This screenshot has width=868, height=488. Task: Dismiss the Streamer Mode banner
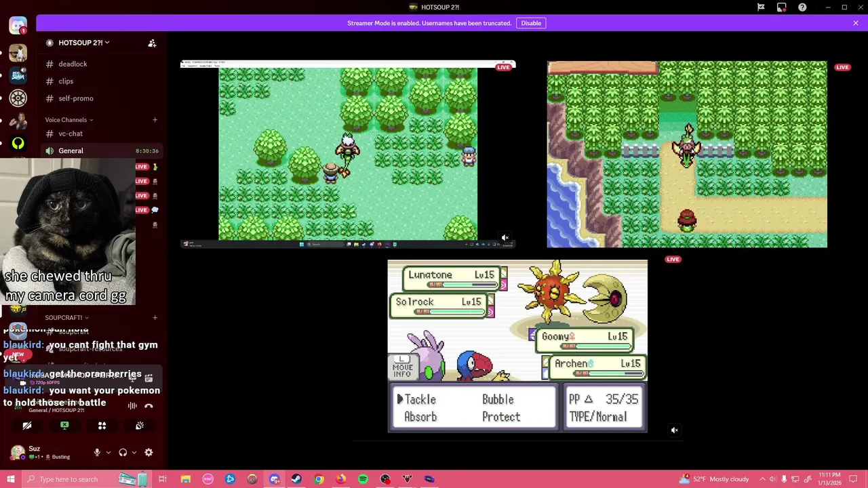coord(856,23)
